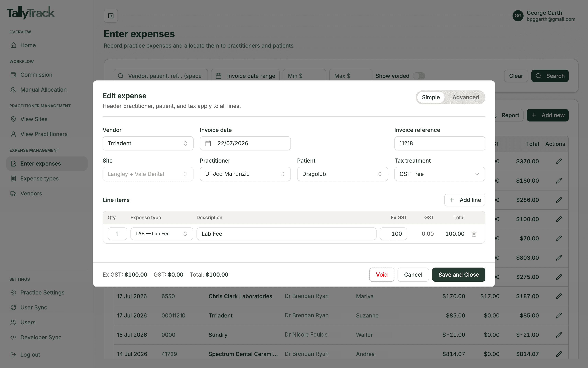
Task: Edit the Trriadent 00011210 expense
Action: (x=559, y=316)
